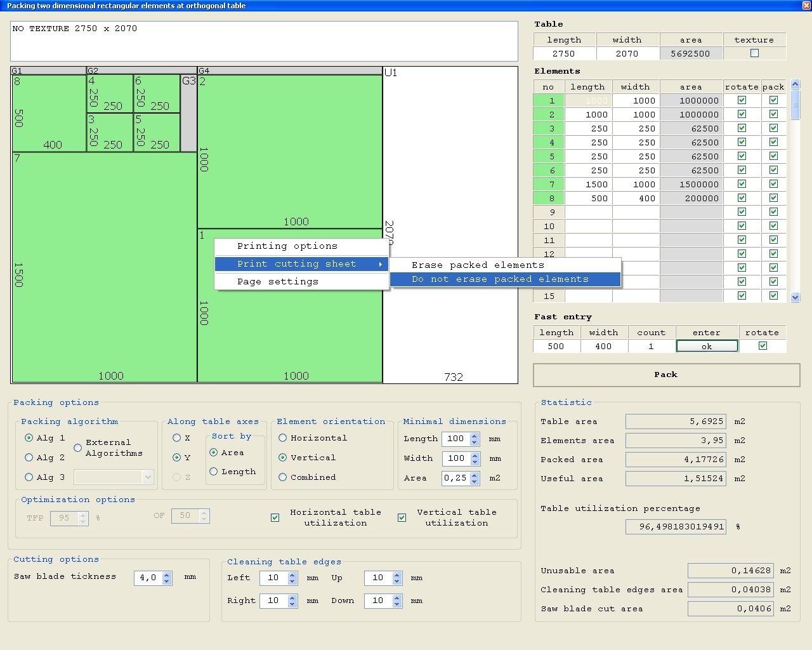
Task: Click the ok fast entry button
Action: pos(707,346)
